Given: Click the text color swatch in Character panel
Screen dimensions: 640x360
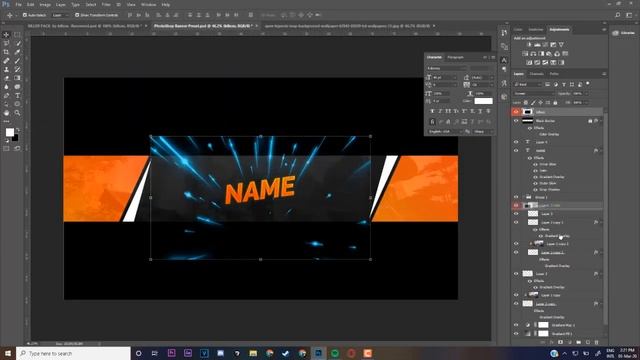Looking at the screenshot, I should [483, 101].
